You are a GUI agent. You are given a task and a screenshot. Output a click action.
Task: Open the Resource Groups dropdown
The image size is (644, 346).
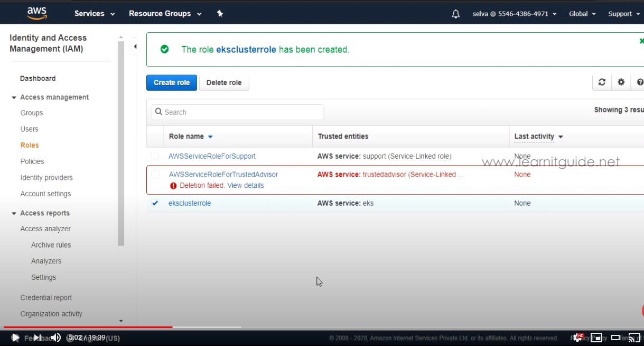[165, 14]
